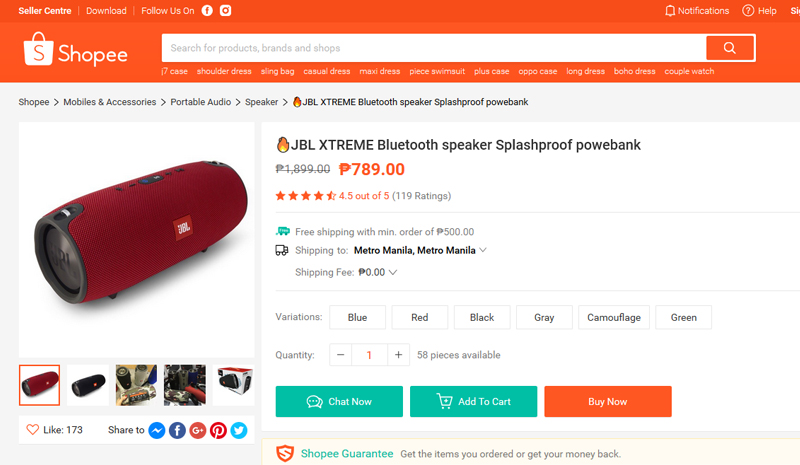Share product on Pinterest
800x465 pixels.
pos(218,430)
